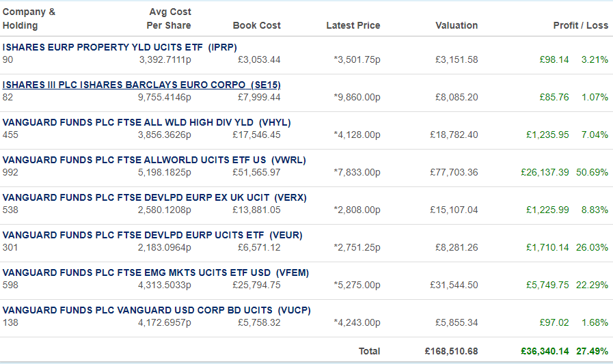Click VWRL latest price 7,833.00p

pos(357,172)
